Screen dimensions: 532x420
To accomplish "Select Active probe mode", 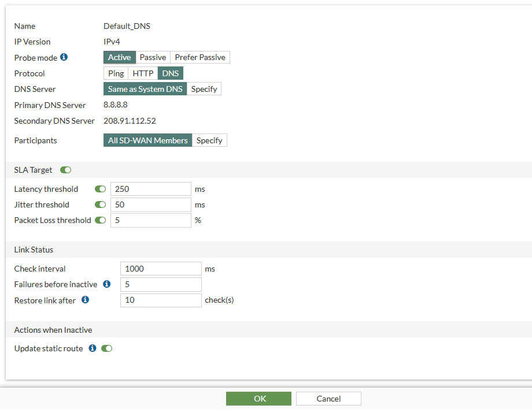I will click(120, 57).
